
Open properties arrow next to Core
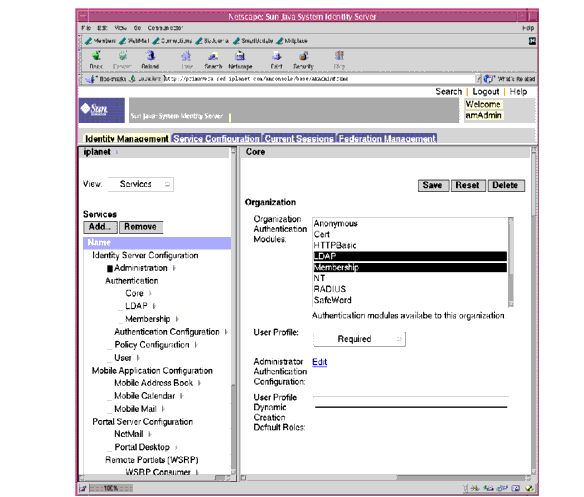point(150,293)
